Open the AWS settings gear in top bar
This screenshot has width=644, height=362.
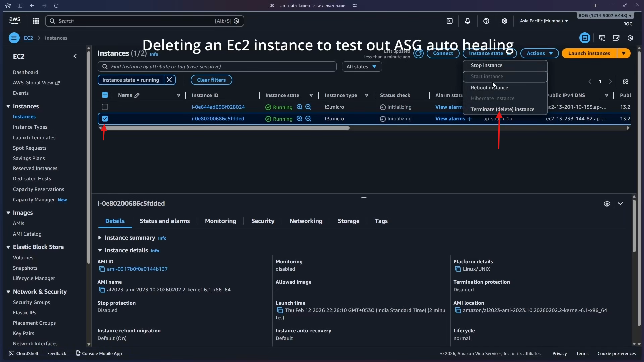tap(505, 21)
